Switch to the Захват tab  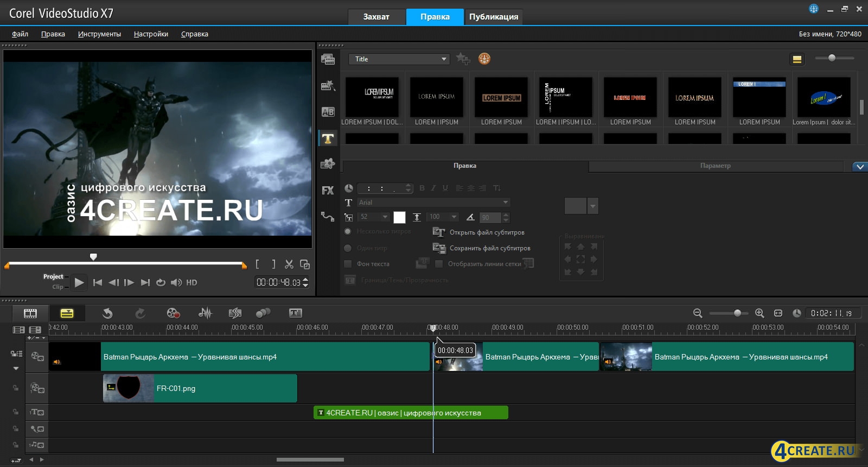(376, 17)
